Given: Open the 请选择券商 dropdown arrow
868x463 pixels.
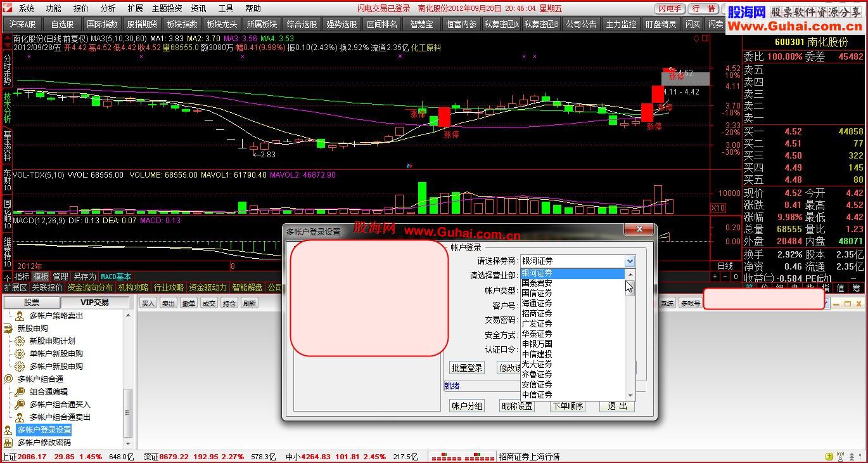Looking at the screenshot, I should point(629,261).
